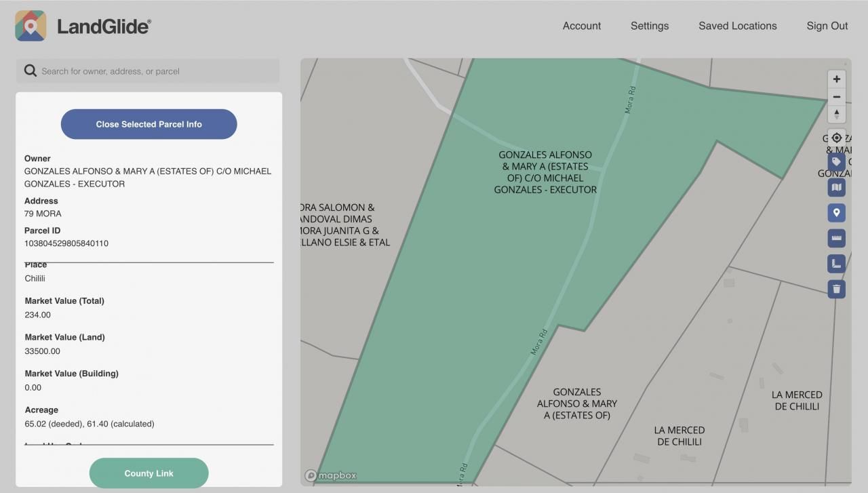Zoom out on the map
The width and height of the screenshot is (868, 493).
(836, 97)
